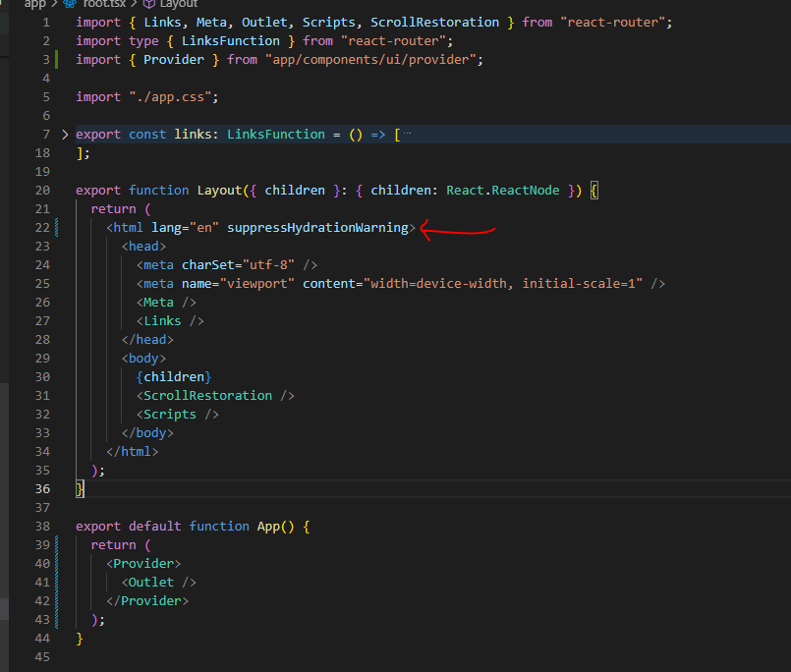This screenshot has width=791, height=672.
Task: Click the Layout symbol icon in breadcrumb
Action: [x=148, y=4]
